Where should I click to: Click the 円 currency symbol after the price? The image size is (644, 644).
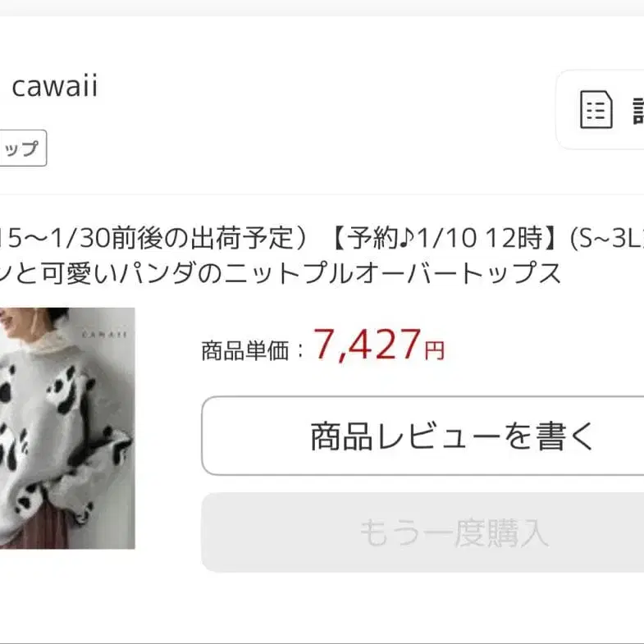coord(435,351)
